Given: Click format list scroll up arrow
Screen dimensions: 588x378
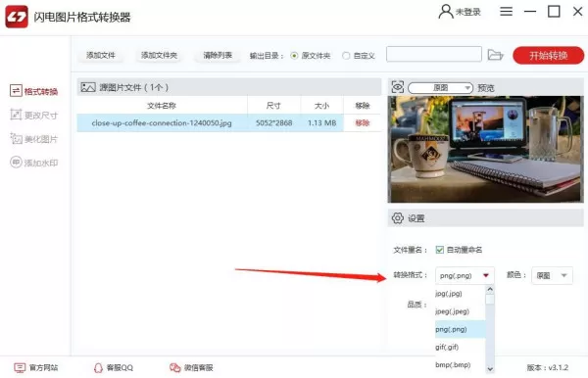Looking at the screenshot, I should pos(490,290).
